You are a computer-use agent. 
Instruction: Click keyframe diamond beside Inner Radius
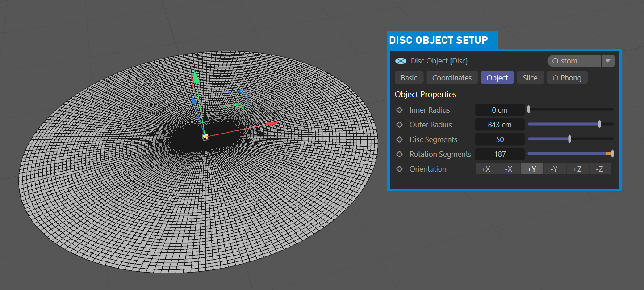tap(400, 110)
